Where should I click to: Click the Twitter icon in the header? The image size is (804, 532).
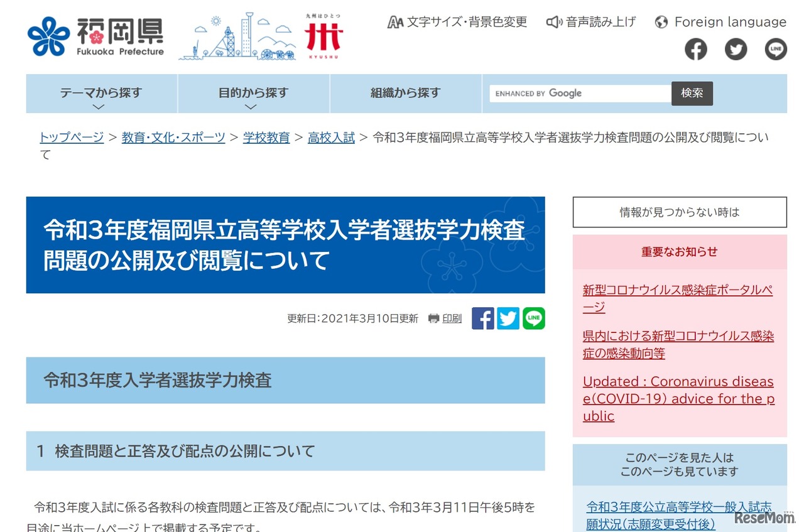[x=736, y=49]
